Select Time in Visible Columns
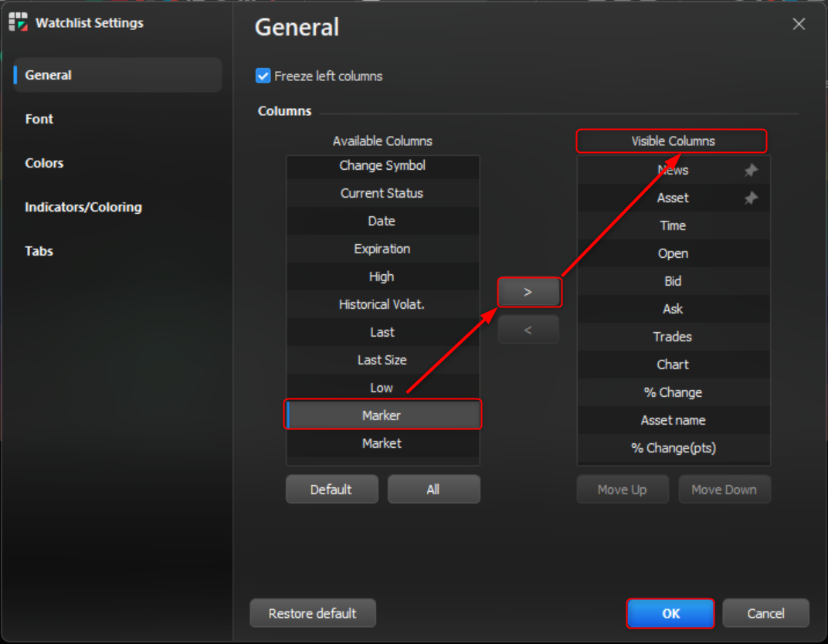This screenshot has width=828, height=644. coord(674,225)
